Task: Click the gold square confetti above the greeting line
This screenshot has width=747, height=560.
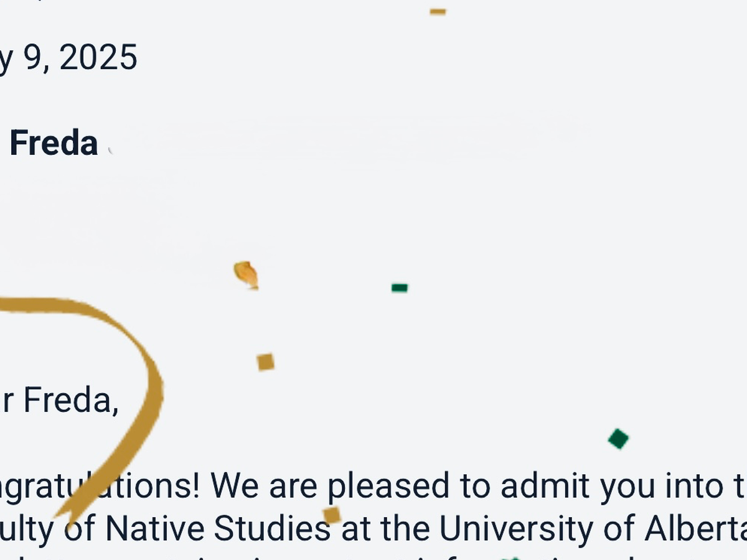Action: pos(266,362)
